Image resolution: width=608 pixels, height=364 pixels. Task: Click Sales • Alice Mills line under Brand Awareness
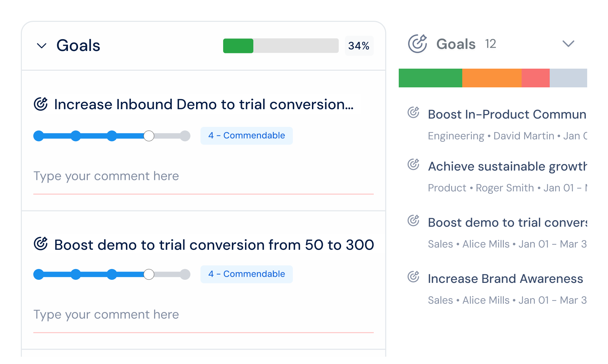click(507, 300)
